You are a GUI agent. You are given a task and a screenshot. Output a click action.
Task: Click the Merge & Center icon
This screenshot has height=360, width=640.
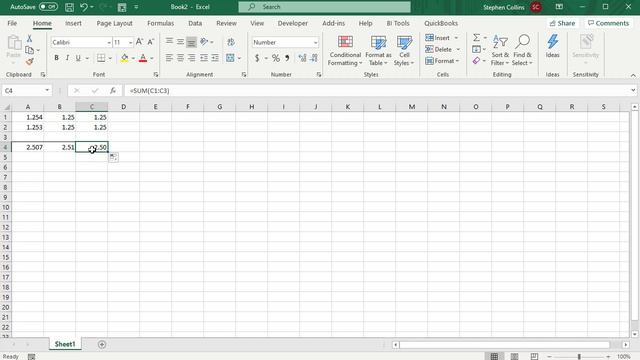(230, 58)
